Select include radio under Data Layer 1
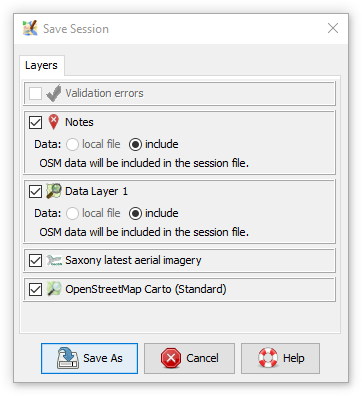Viewport: 362px width, 396px height. 135,213
